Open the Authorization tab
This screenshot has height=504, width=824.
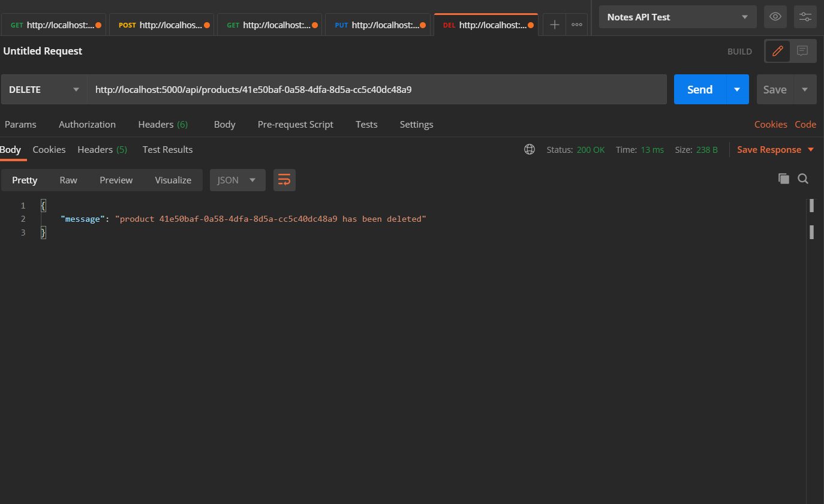87,125
